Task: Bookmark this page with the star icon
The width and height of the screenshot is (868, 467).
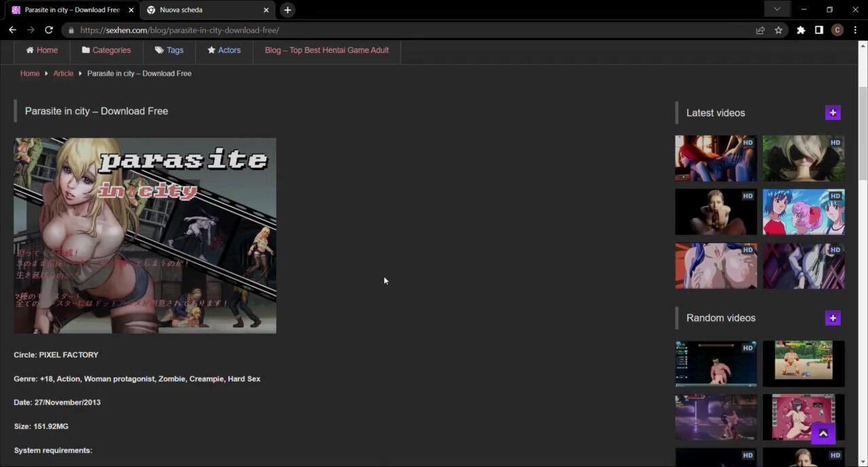Action: pyautogui.click(x=778, y=30)
